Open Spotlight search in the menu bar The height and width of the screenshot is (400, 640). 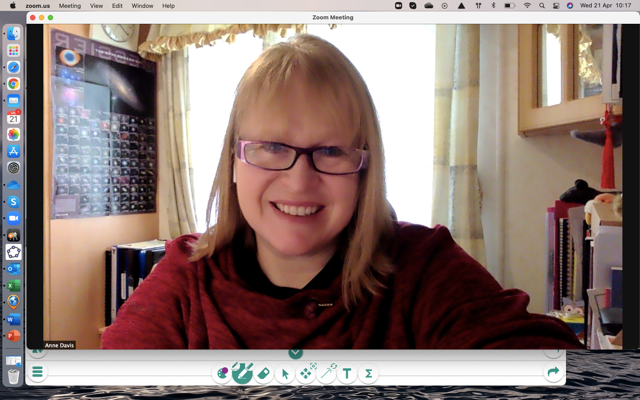544,6
